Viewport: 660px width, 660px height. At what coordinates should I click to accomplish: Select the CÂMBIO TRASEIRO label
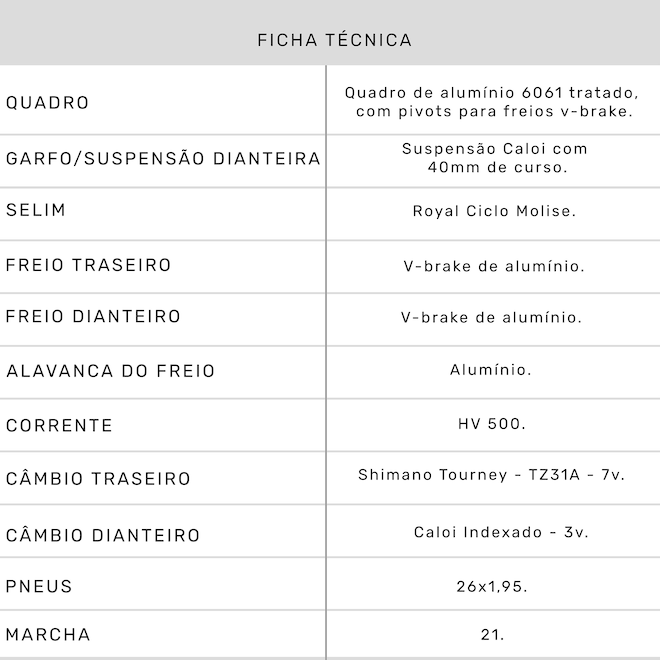98,479
